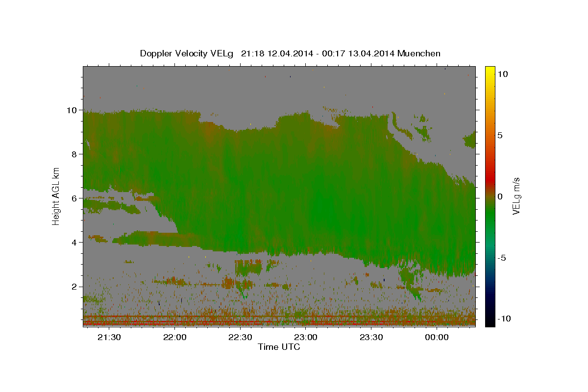Click the 22:30 time tick label
This screenshot has height=392, width=588.
240,337
